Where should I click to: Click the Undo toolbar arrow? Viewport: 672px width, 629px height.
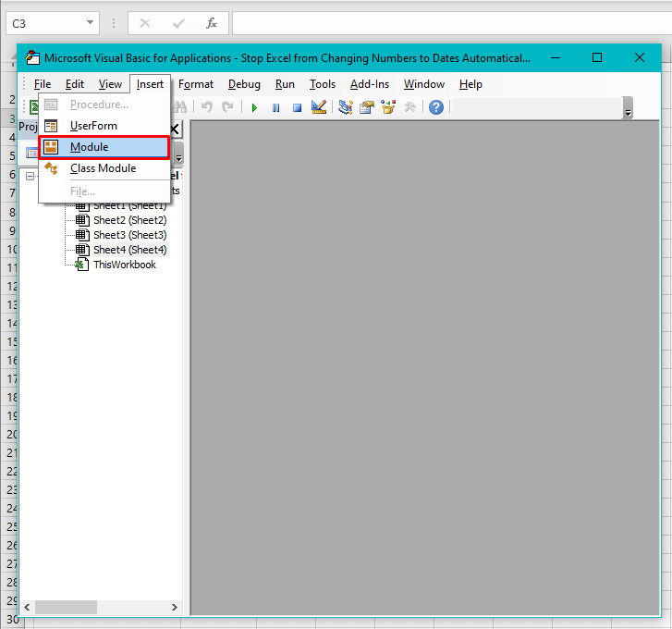point(207,106)
